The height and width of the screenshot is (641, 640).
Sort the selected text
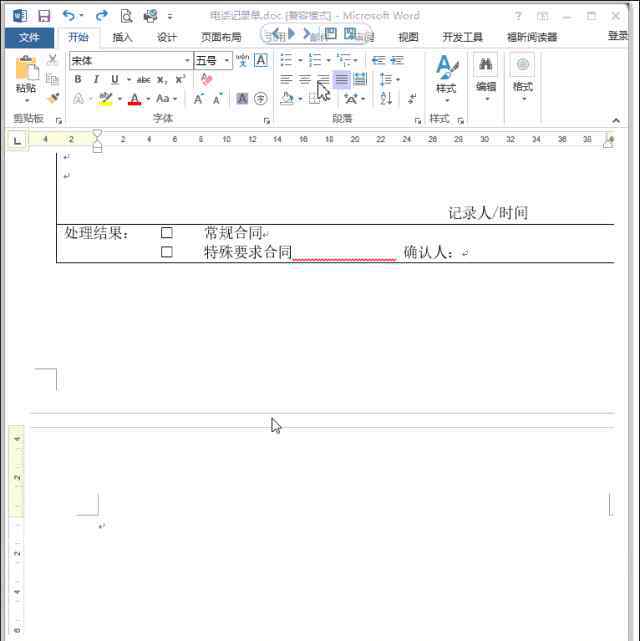tap(386, 99)
